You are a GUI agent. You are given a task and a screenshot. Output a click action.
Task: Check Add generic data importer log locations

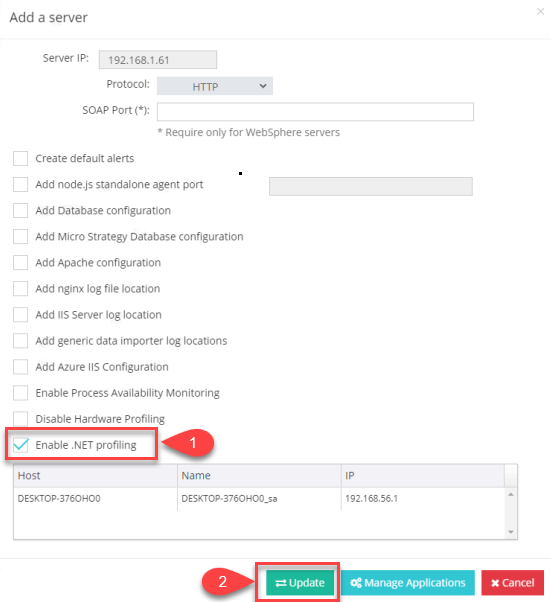pos(20,341)
